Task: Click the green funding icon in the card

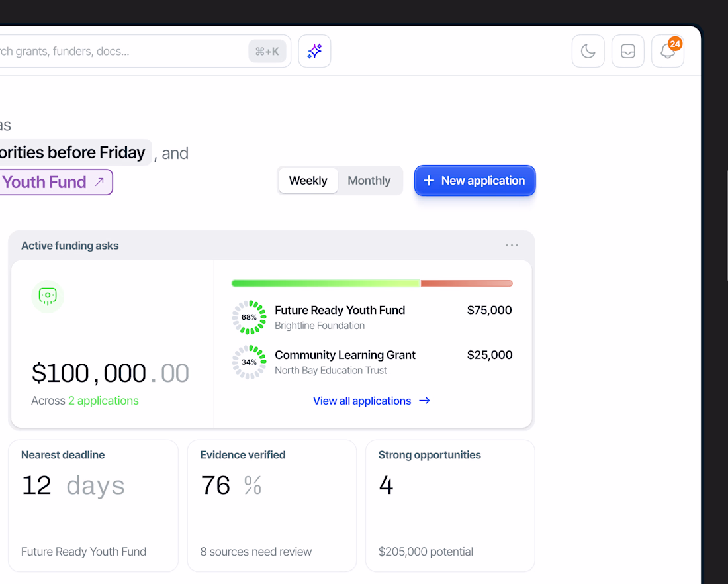Action: [48, 296]
